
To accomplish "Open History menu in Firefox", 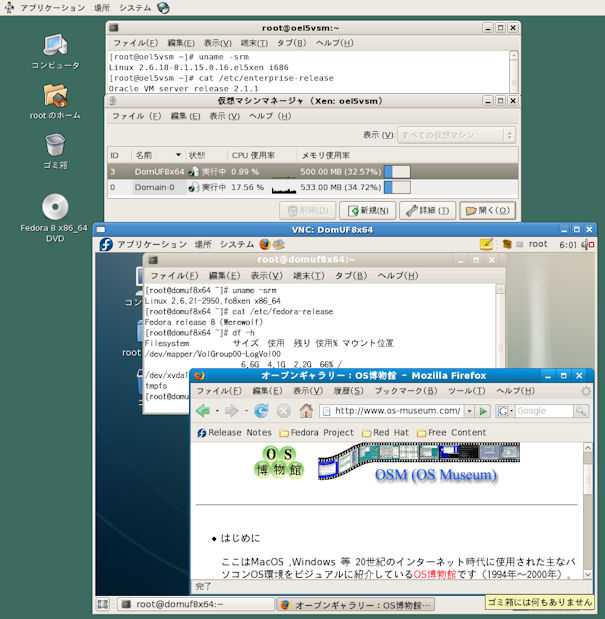I will 348,390.
